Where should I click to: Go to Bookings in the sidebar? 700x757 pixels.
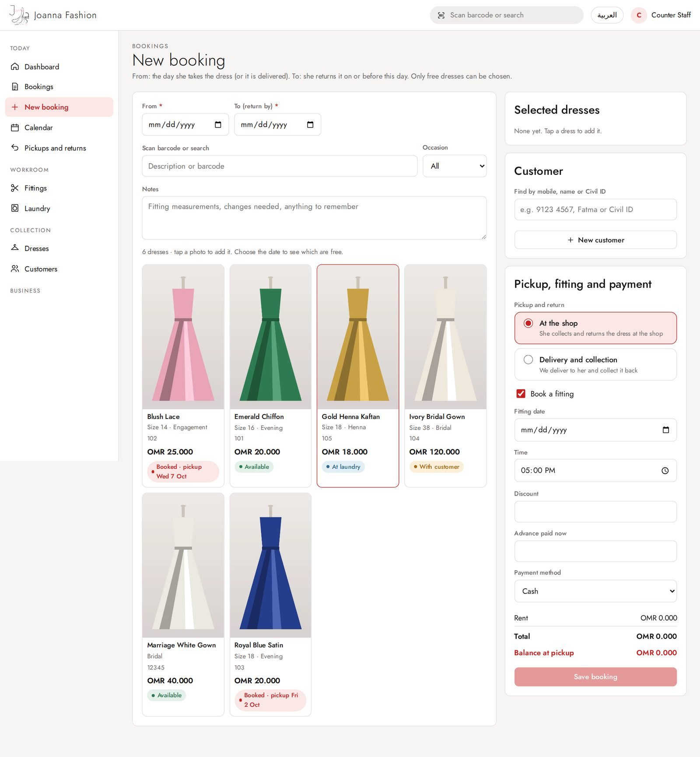[x=59, y=87]
